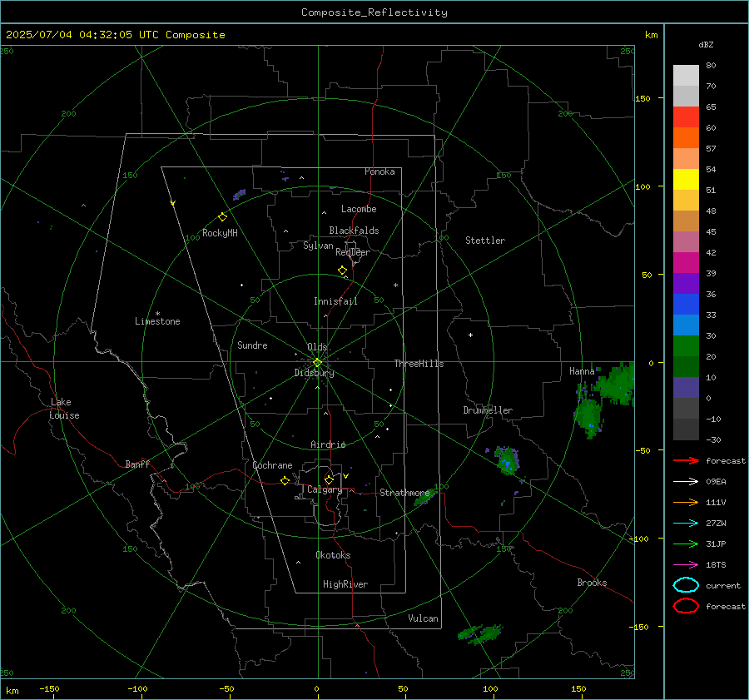749x700 pixels.
Task: Click the green echo streaks southeast of Vulcan
Action: point(480,634)
